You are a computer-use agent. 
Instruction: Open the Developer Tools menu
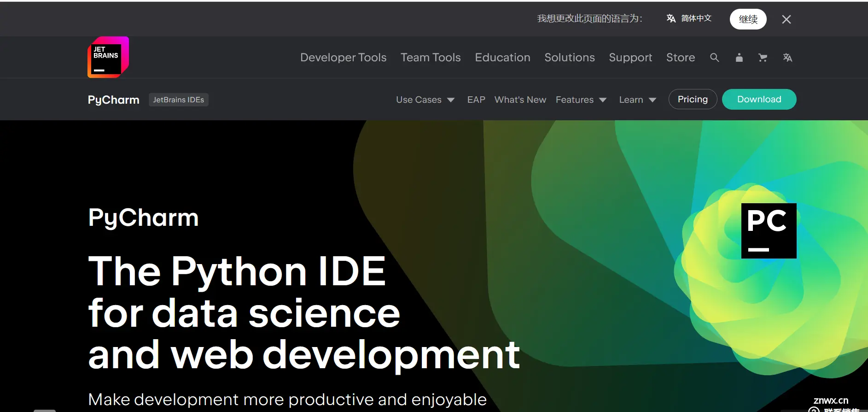(x=344, y=58)
